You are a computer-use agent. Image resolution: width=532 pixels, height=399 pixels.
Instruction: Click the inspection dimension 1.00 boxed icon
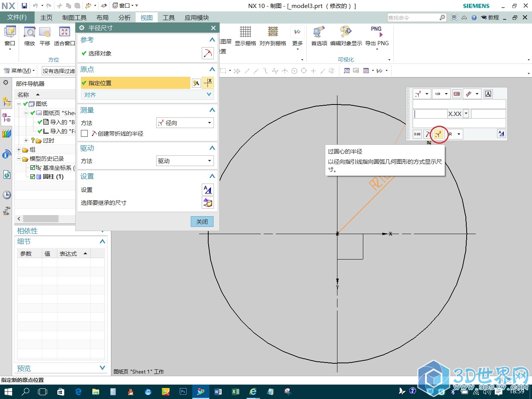(x=457, y=94)
